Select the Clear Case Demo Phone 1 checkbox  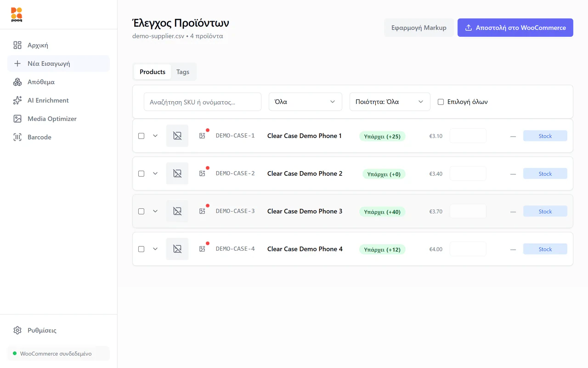pos(141,136)
